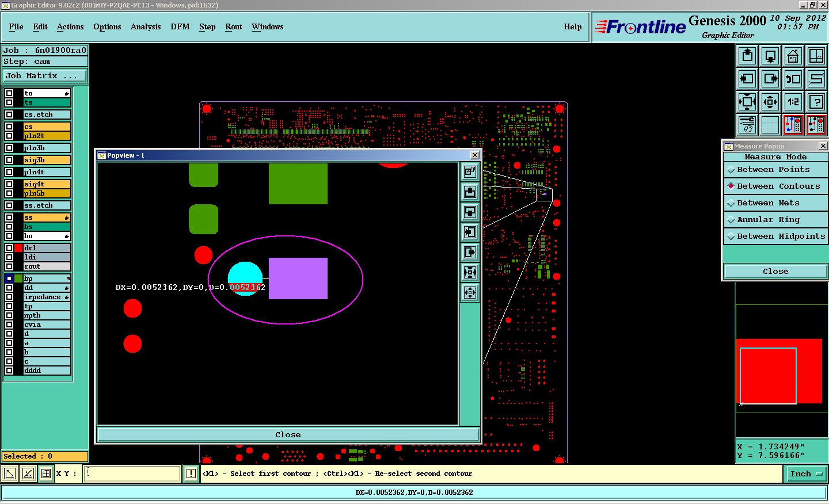Toggle the grid display icon

(770, 124)
